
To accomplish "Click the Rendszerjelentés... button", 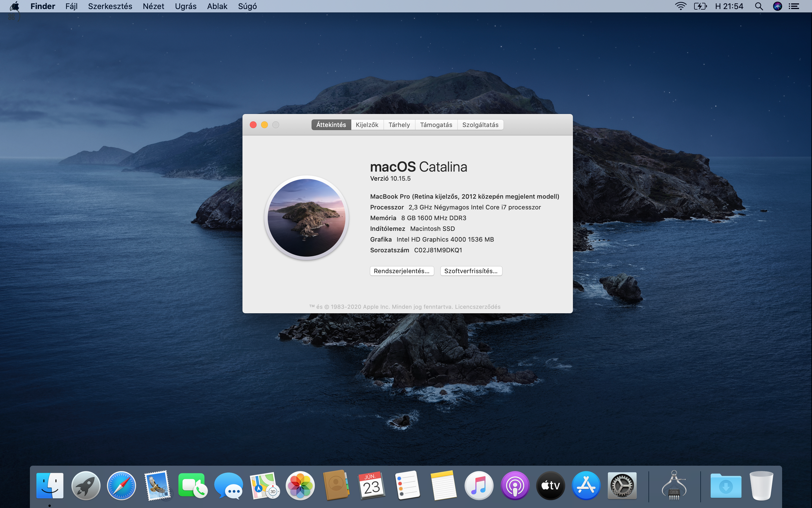I will [402, 271].
